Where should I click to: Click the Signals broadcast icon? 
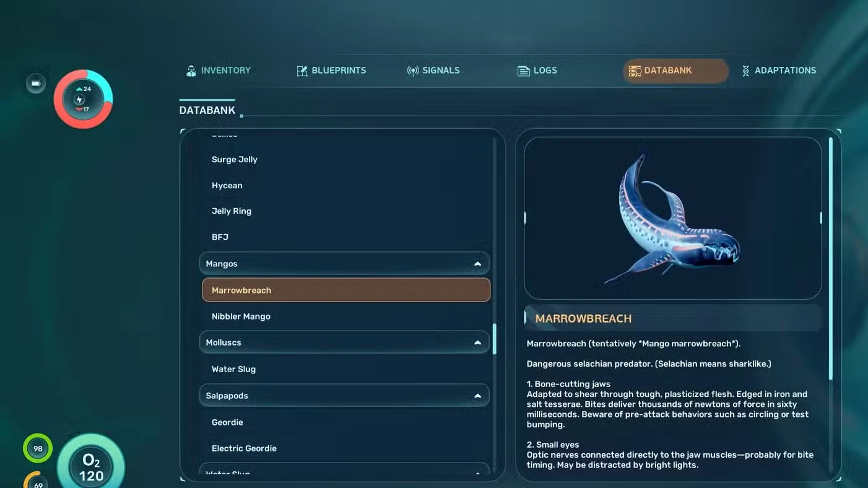pos(413,71)
